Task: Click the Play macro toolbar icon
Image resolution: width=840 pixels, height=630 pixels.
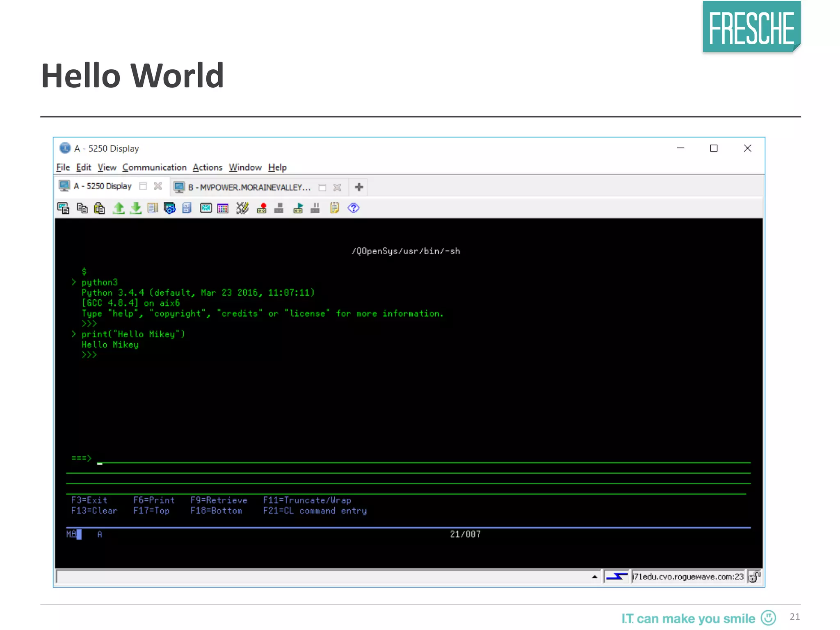Action: pyautogui.click(x=298, y=208)
